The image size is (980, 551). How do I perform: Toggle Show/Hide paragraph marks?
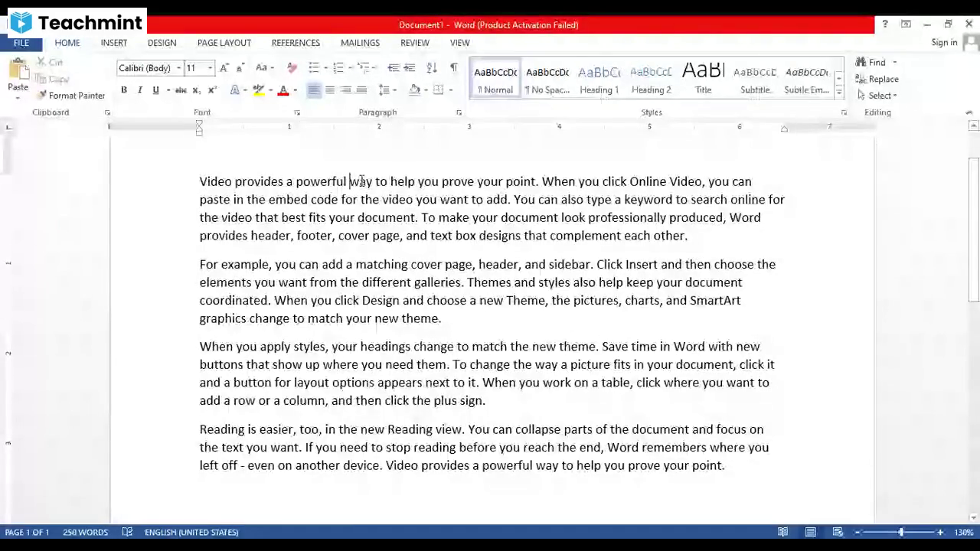pos(454,68)
